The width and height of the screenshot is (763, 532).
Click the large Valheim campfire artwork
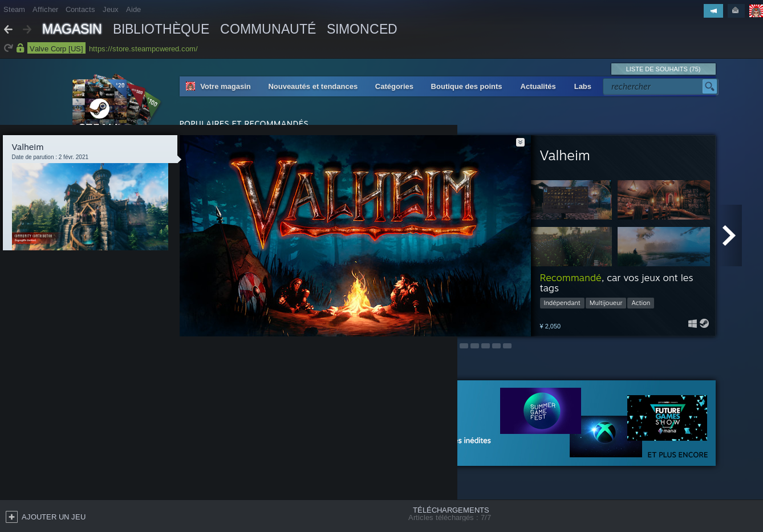point(355,235)
